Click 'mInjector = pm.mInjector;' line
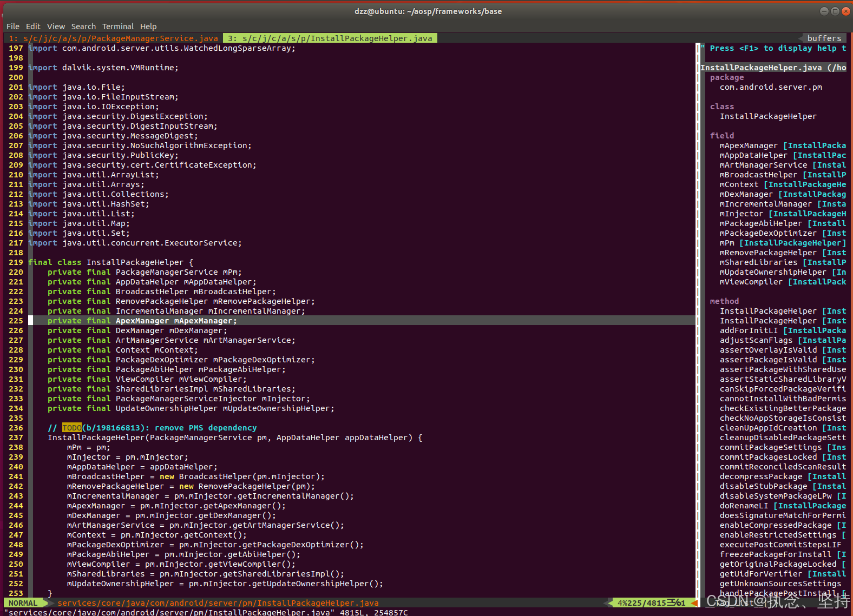Image resolution: width=853 pixels, height=616 pixels. pyautogui.click(x=128, y=457)
